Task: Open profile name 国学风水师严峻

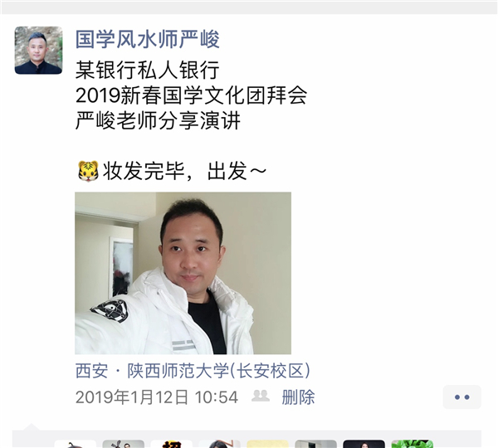Action: point(148,39)
